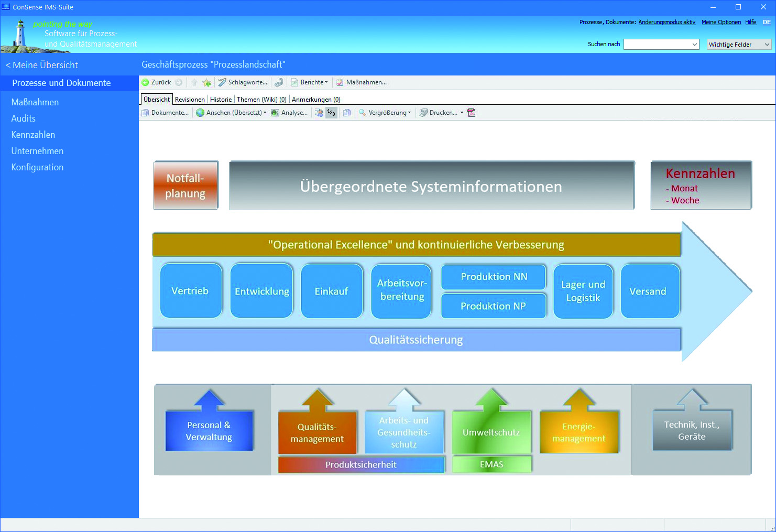Select Audits in the sidebar
The image size is (776, 532).
click(24, 118)
